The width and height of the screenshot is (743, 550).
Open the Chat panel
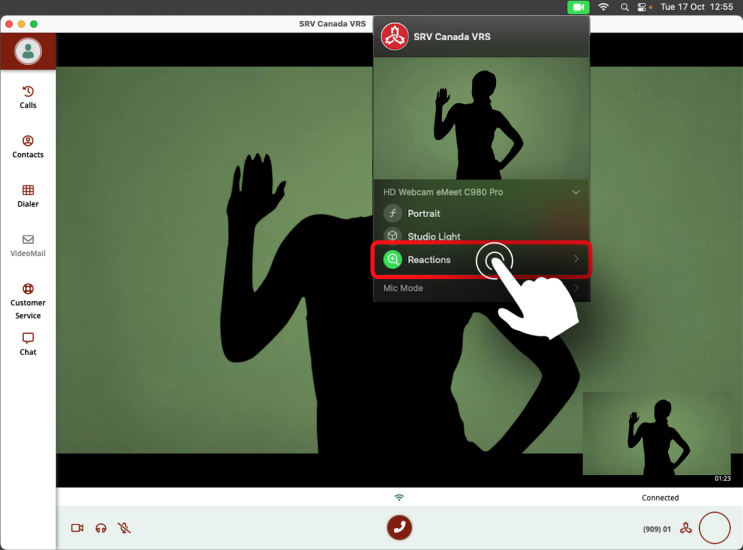point(28,344)
